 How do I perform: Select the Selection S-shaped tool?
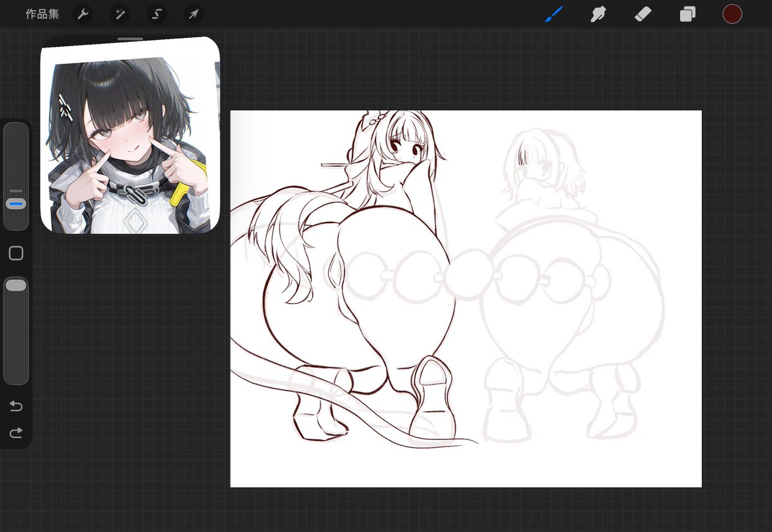[156, 14]
